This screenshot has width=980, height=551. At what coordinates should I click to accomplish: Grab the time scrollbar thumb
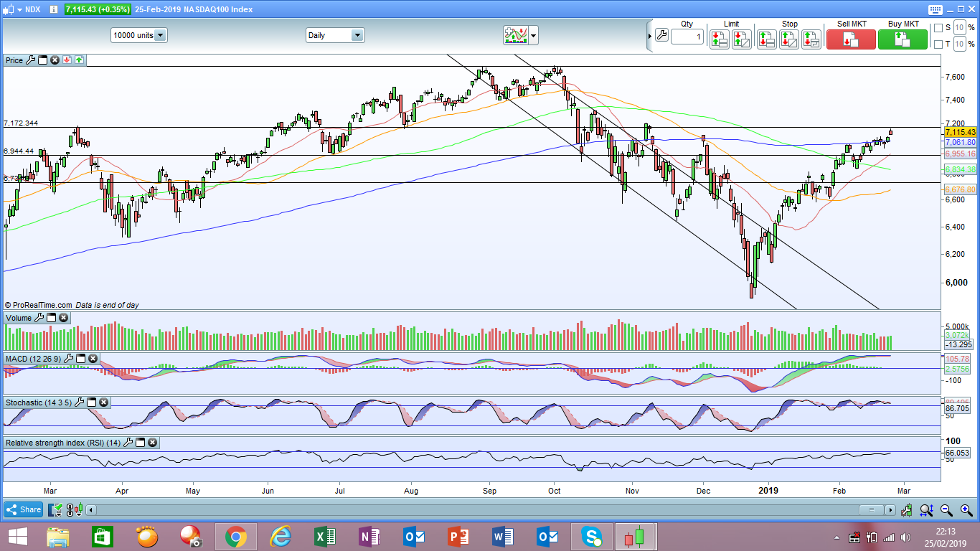tap(872, 510)
